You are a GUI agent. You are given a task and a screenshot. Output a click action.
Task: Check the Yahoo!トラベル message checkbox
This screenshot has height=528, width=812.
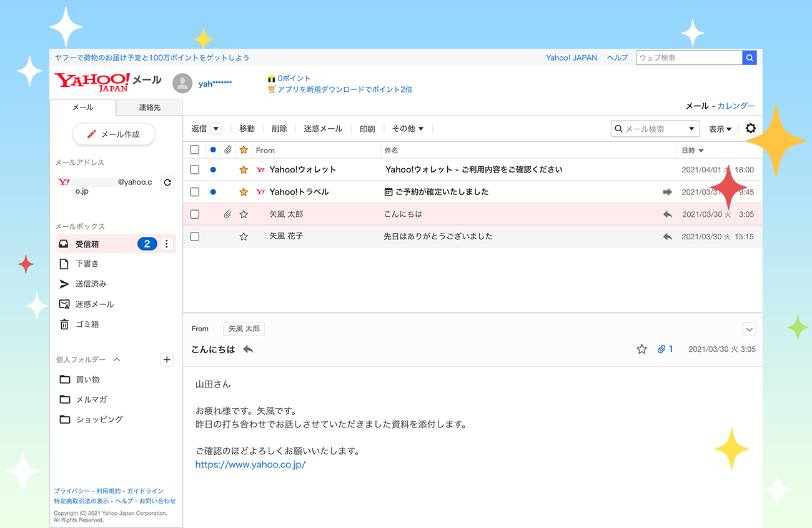tap(195, 192)
